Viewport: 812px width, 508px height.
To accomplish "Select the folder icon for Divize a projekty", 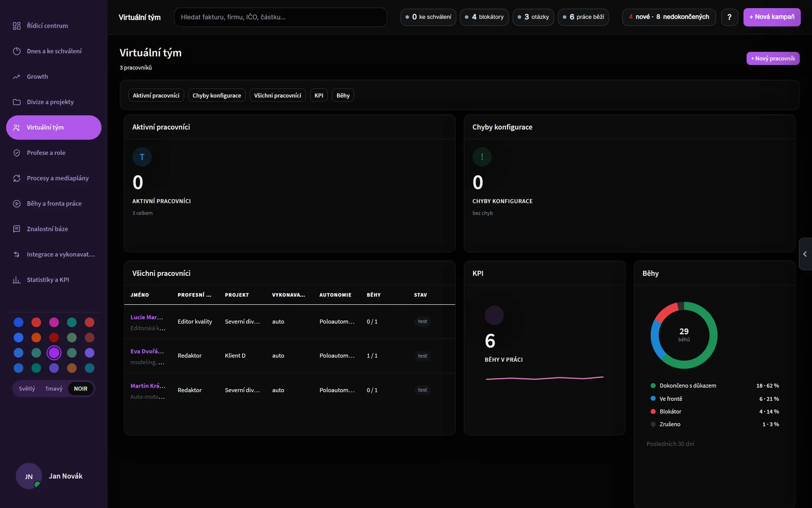I will point(17,102).
